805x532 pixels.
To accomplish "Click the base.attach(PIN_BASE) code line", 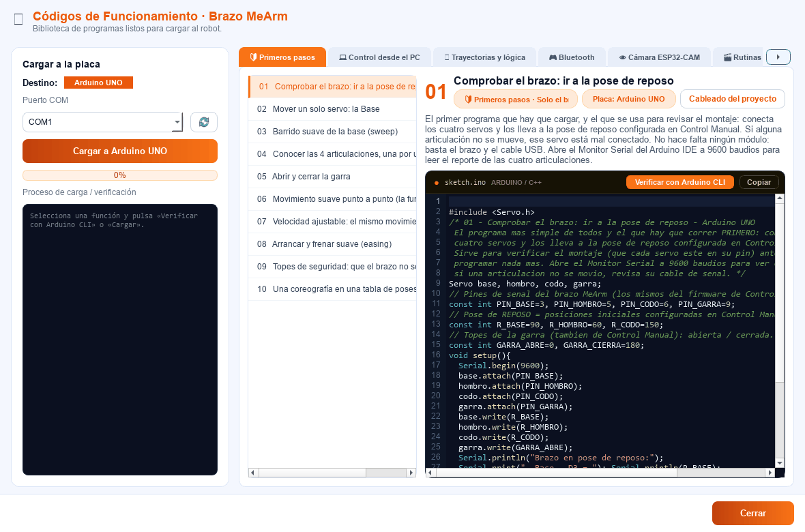I will tap(510, 376).
